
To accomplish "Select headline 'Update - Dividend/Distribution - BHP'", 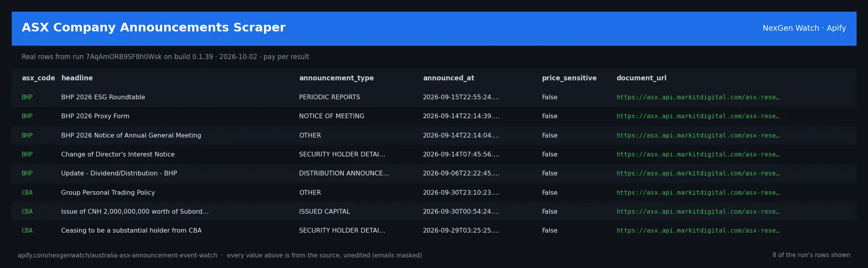I will pyautogui.click(x=119, y=174).
